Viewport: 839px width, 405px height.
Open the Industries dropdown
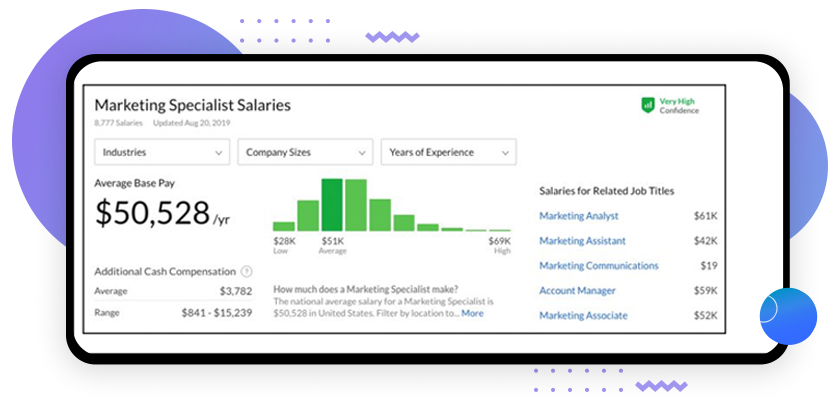point(161,153)
